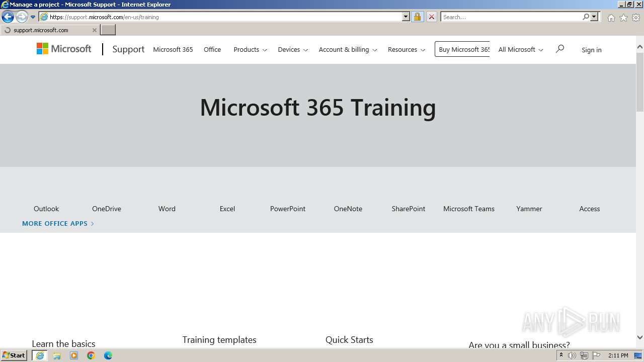The width and height of the screenshot is (644, 362).
Task: Click Sign in link
Action: pos(592,50)
